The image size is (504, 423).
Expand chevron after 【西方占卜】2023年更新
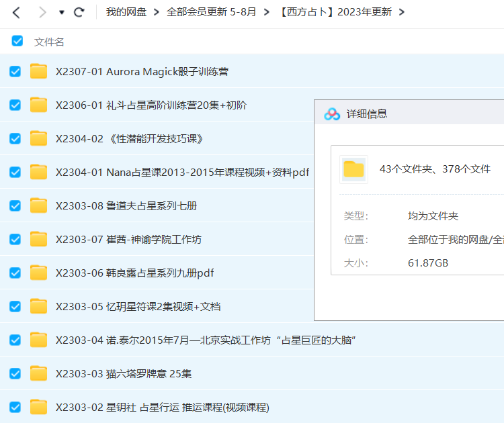(402, 12)
